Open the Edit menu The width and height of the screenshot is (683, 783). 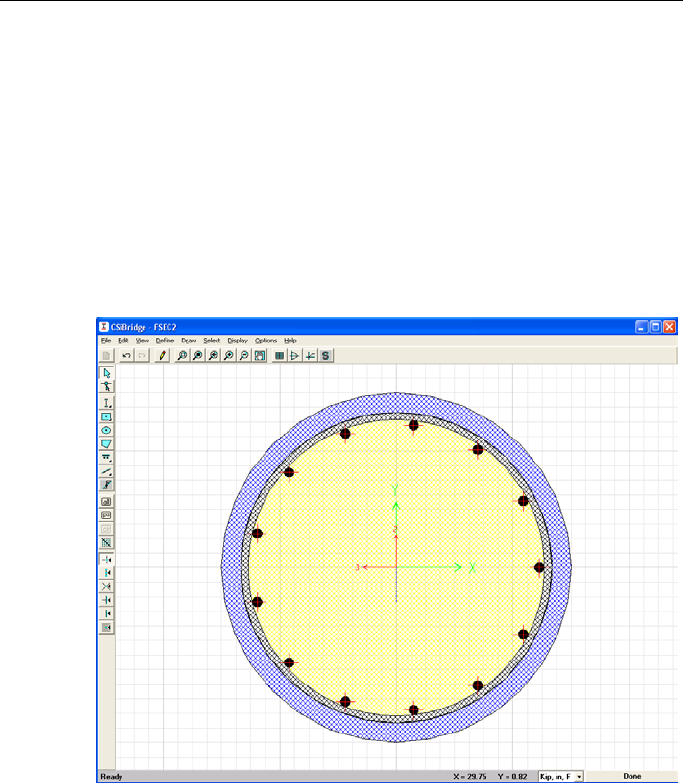tap(123, 341)
